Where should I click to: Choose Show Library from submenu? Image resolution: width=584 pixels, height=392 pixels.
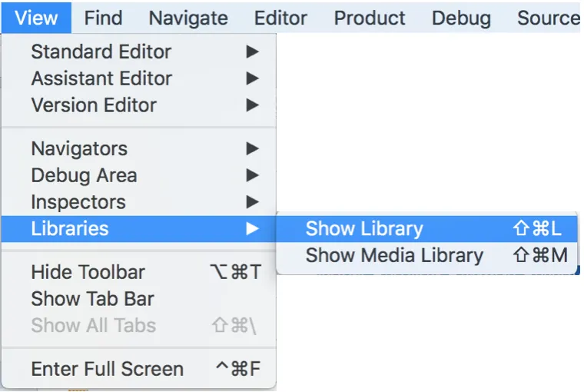point(364,228)
